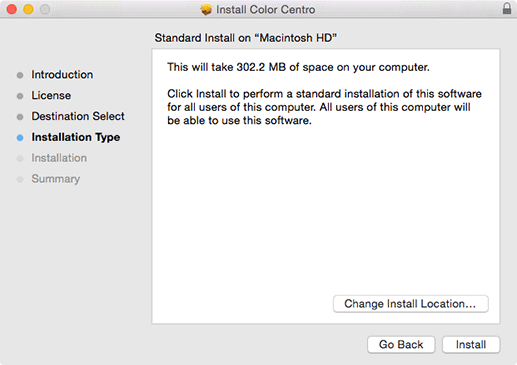Go to Destination Select step

click(78, 116)
